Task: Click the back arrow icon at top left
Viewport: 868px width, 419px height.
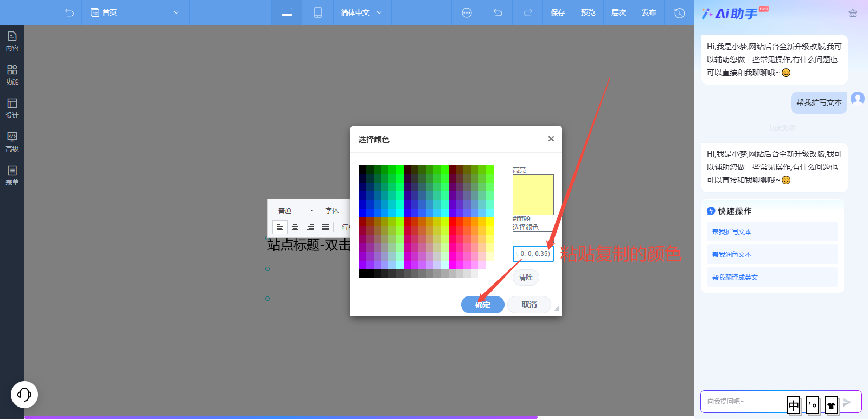Action: coord(69,12)
